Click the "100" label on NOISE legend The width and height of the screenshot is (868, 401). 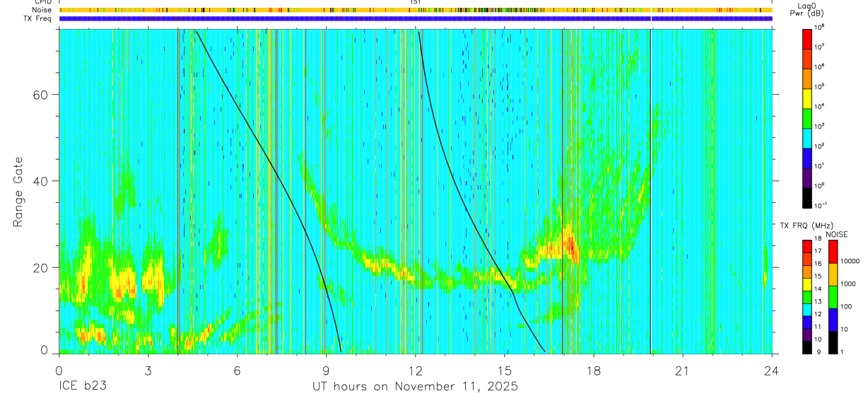click(x=845, y=307)
